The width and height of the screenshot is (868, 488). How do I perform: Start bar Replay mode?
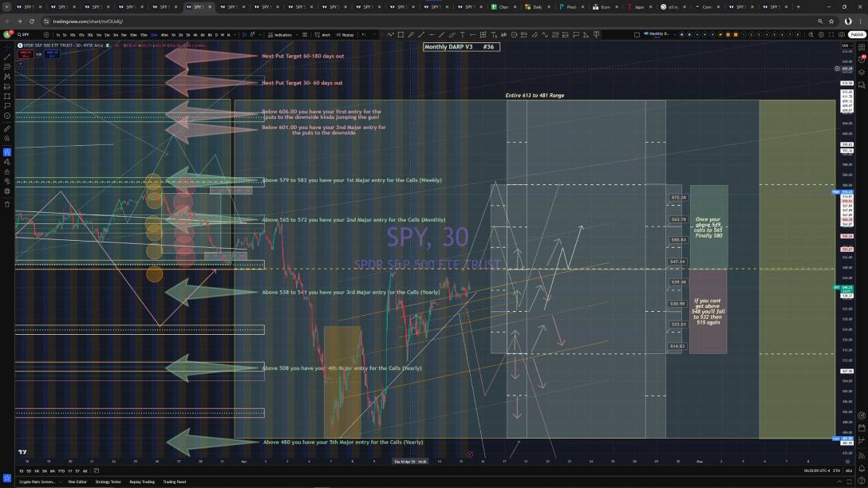click(x=345, y=35)
